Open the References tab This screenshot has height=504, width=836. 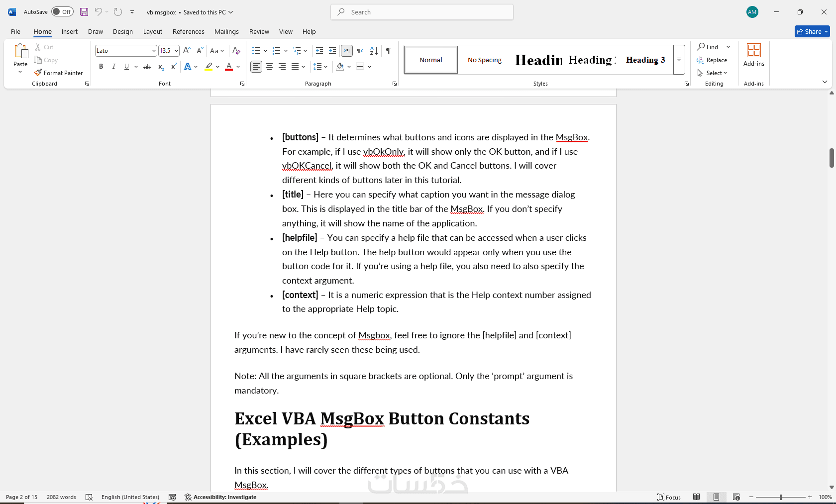pos(189,31)
